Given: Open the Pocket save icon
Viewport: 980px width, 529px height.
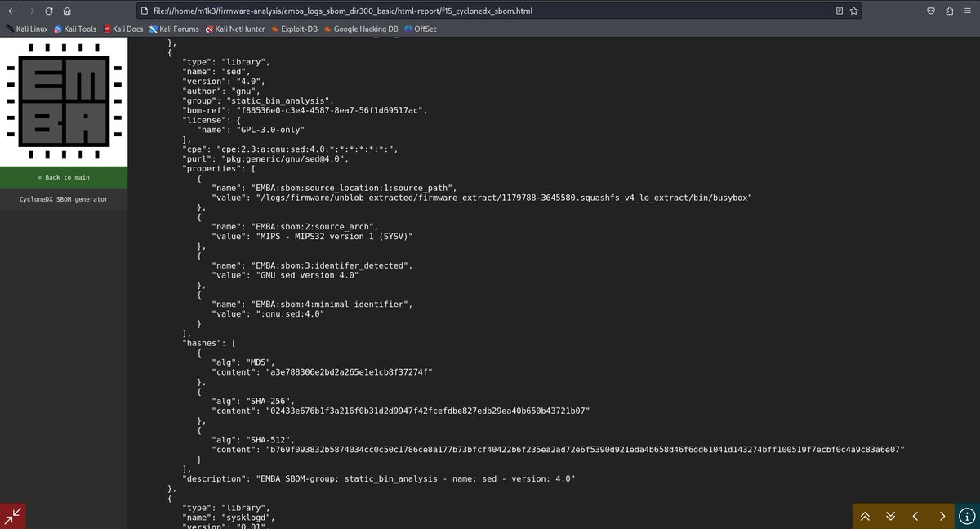Looking at the screenshot, I should pos(931,11).
